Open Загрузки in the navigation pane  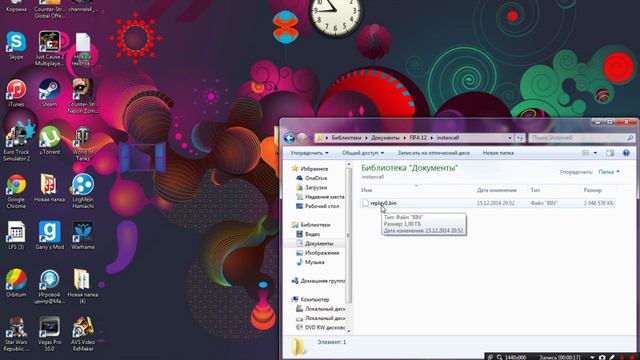tap(312, 187)
